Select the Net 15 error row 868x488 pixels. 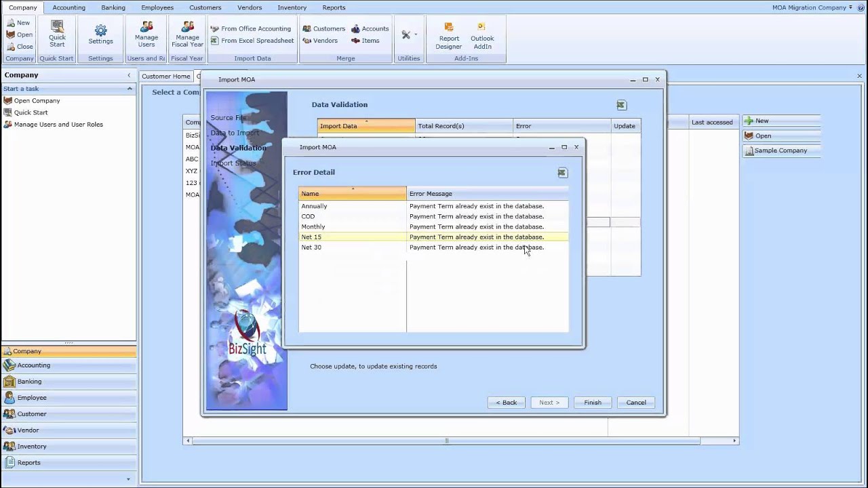coord(433,237)
